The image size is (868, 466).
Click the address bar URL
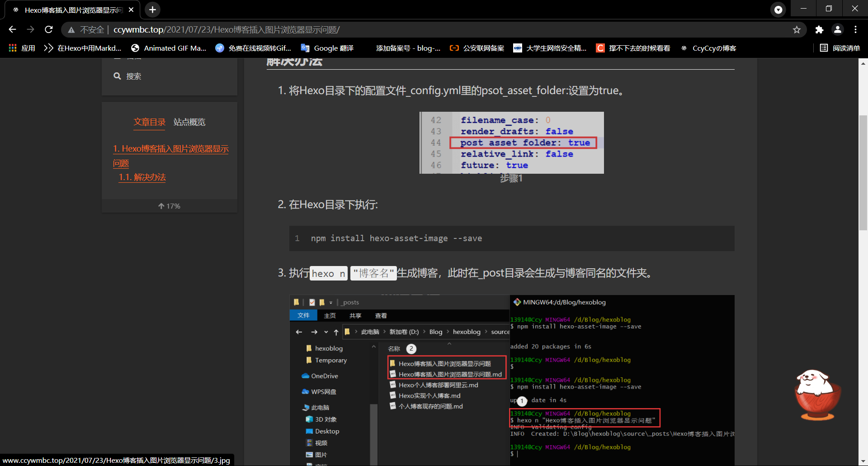pyautogui.click(x=226, y=30)
